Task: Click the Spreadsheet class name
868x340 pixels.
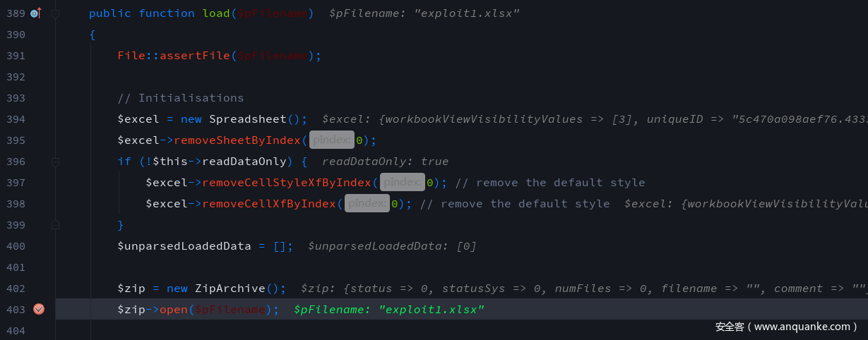Action: [247, 119]
